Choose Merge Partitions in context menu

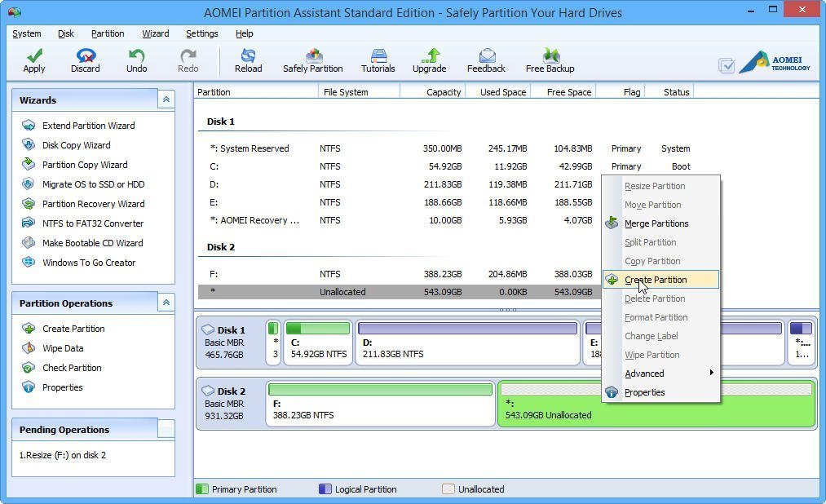pos(660,223)
